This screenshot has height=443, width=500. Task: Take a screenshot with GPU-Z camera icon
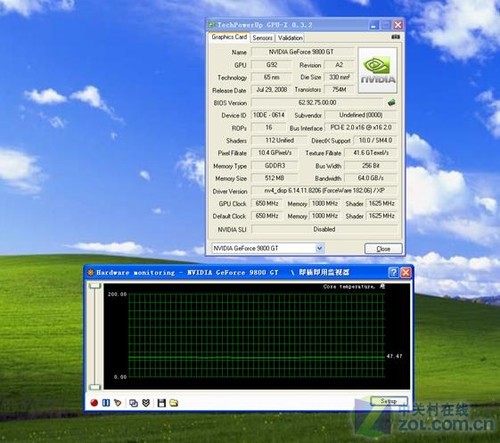(396, 37)
